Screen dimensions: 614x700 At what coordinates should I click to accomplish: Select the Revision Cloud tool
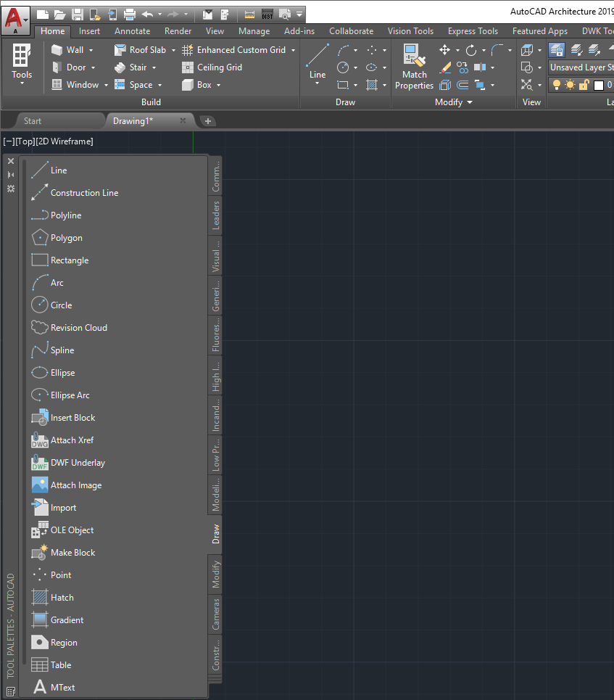[x=76, y=327]
